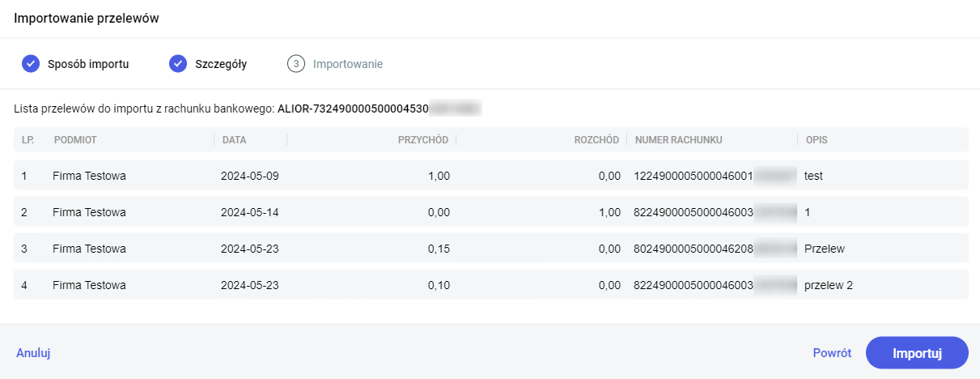
Task: Click the Importuj button
Action: pos(916,353)
